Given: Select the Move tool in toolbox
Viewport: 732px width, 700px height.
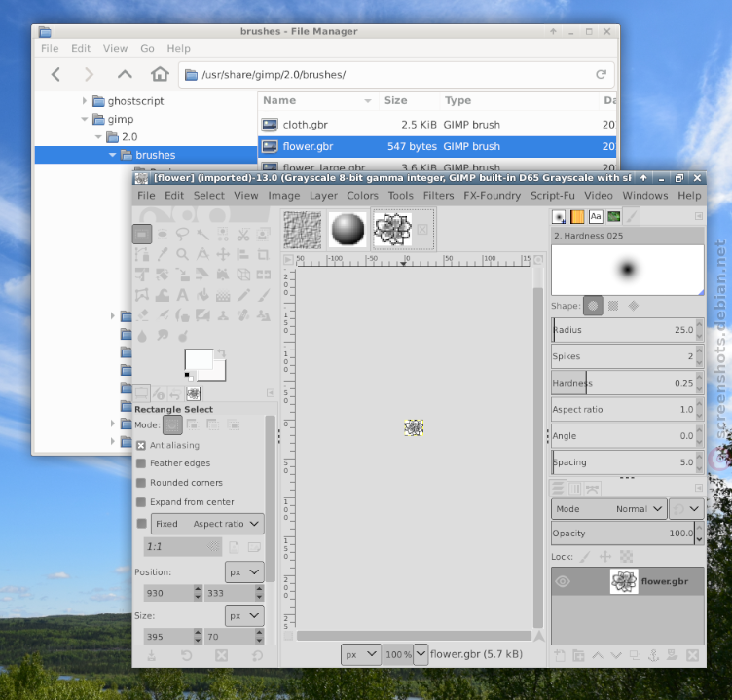Looking at the screenshot, I should coord(223,254).
